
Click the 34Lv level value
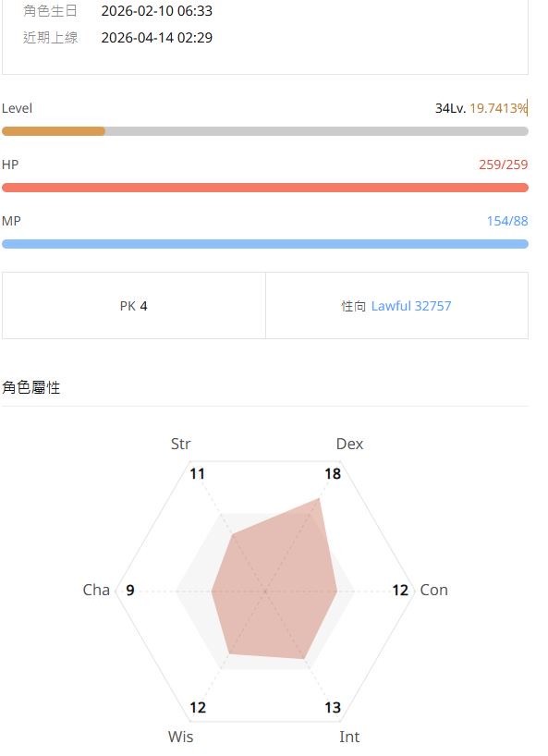click(x=450, y=108)
